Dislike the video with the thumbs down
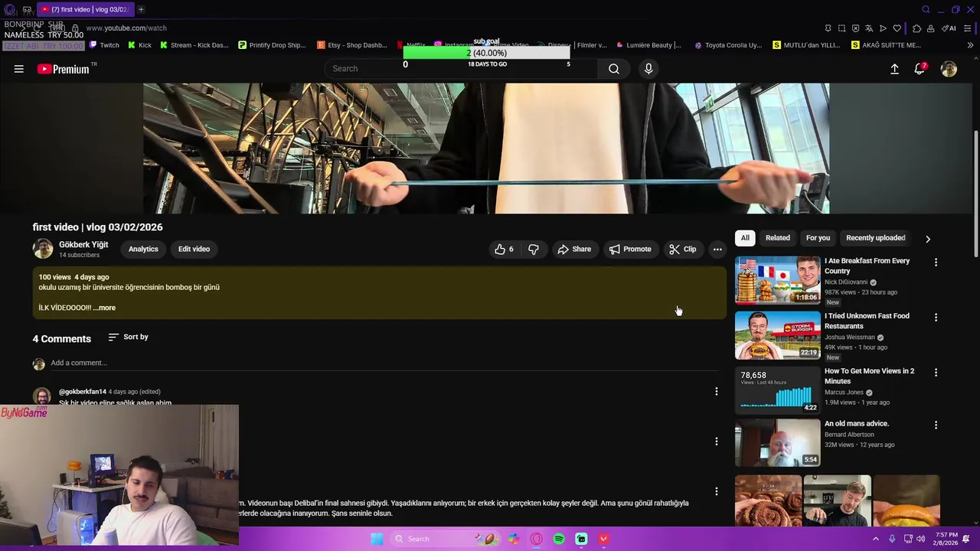 (x=534, y=249)
